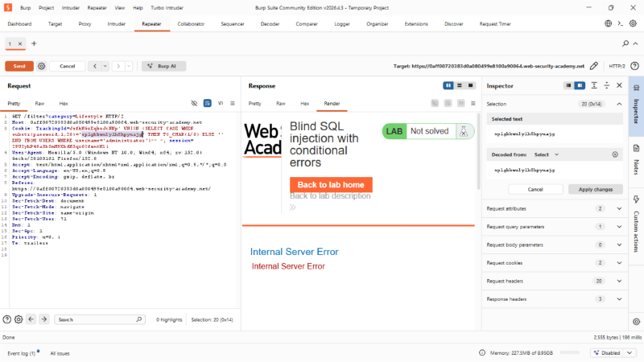
Task: Switch to the Intruder tab
Action: coord(116,24)
